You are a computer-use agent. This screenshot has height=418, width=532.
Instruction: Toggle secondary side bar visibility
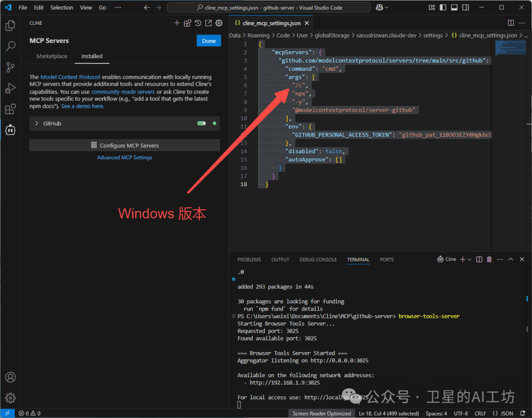pos(465,7)
